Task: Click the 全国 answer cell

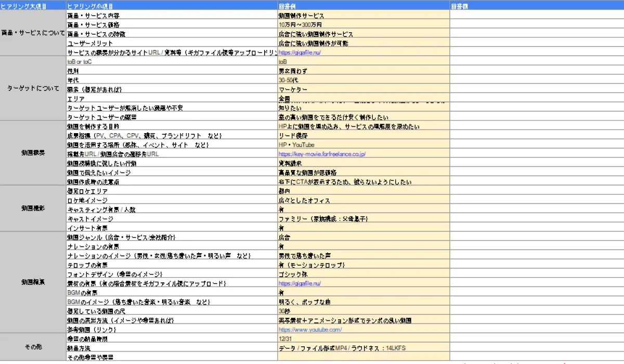Action: [363, 99]
